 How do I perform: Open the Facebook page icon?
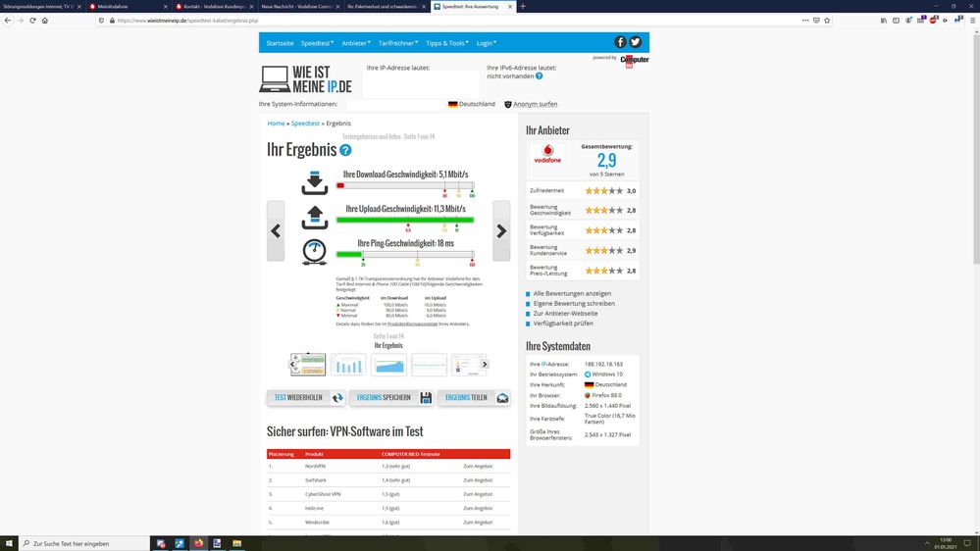[x=620, y=42]
